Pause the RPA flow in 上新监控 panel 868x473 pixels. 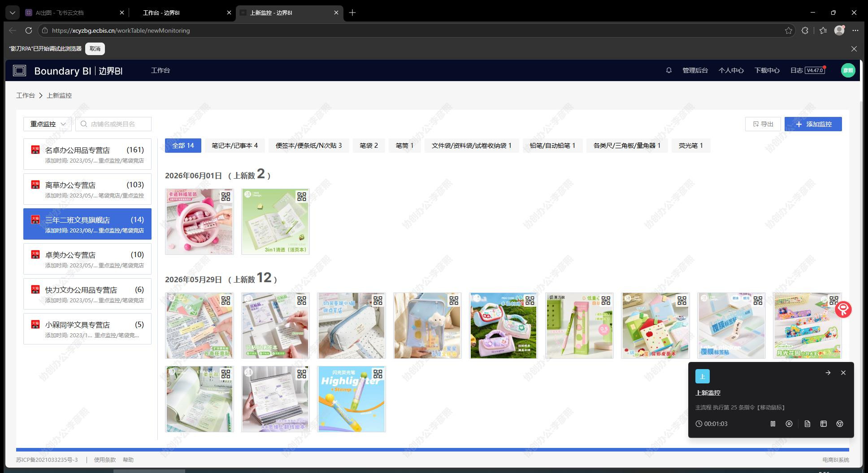pyautogui.click(x=773, y=424)
